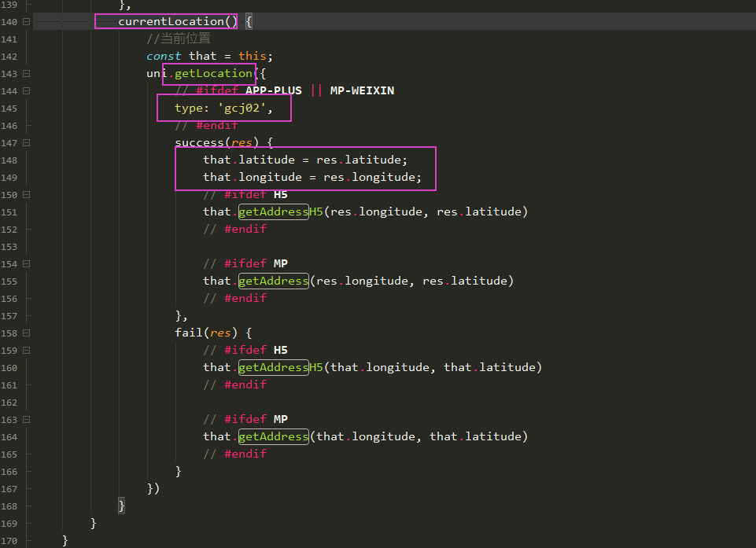Click the highlighted closing brace on line 168
This screenshot has width=756, height=548.
[121, 506]
